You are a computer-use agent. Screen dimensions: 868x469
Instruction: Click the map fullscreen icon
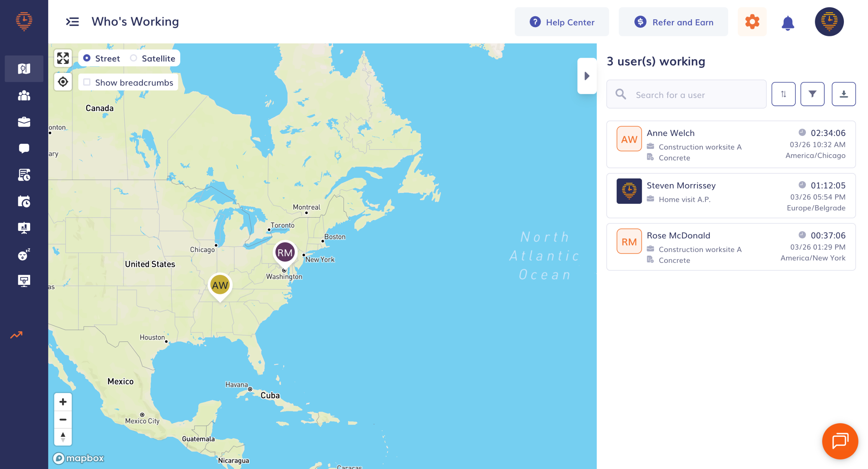[63, 58]
